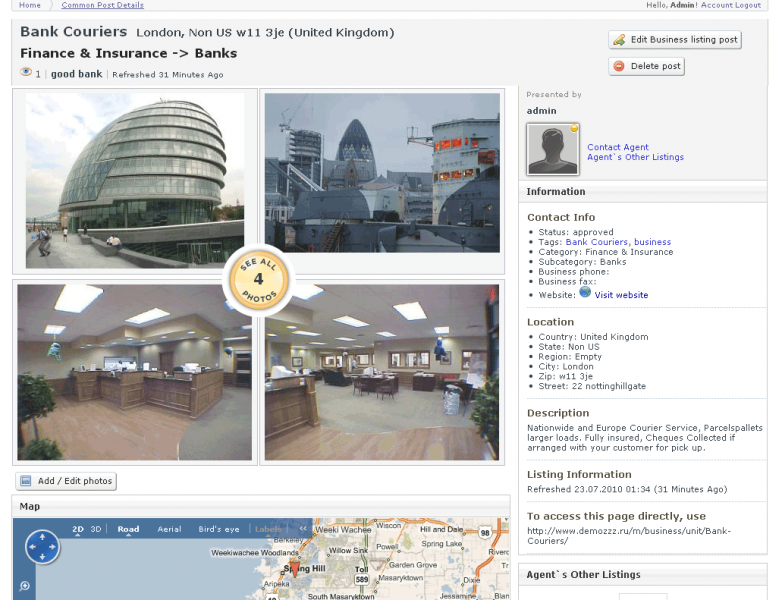Open the bank counter interior photo
The image size is (782, 600).
pyautogui.click(x=135, y=373)
